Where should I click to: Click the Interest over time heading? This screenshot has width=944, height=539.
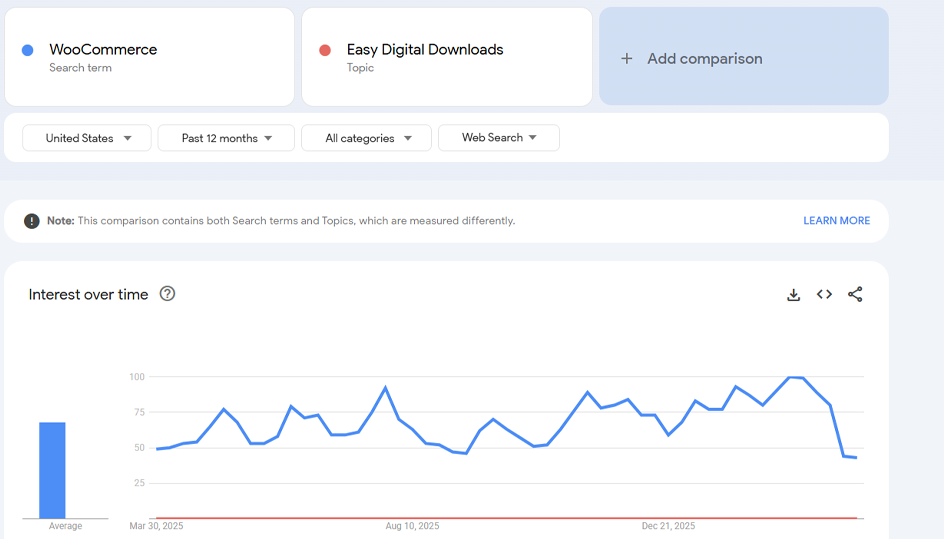(88, 294)
